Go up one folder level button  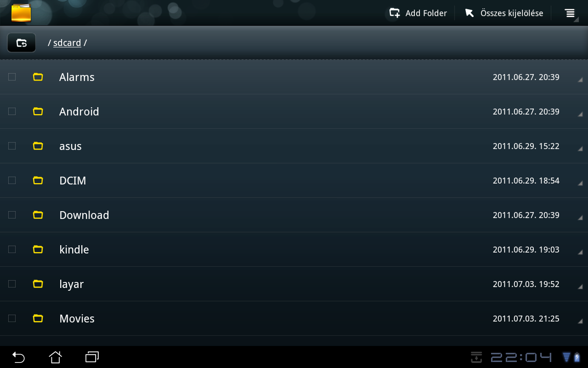coord(22,43)
